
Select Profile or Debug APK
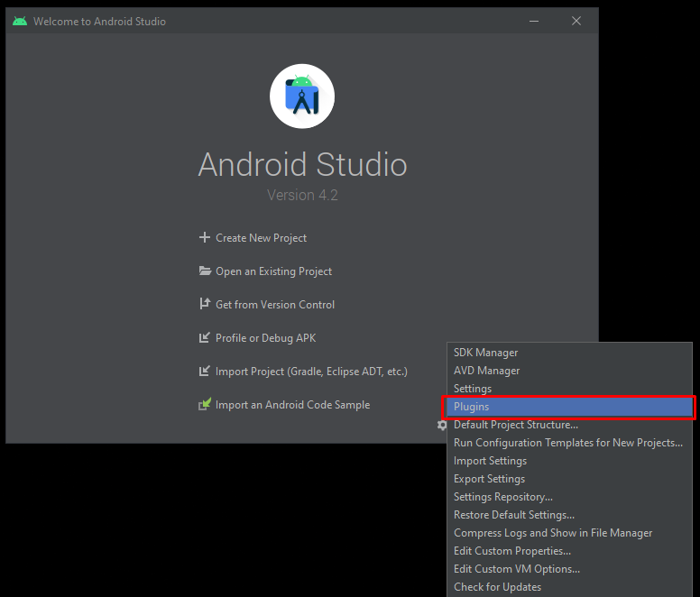(x=265, y=338)
